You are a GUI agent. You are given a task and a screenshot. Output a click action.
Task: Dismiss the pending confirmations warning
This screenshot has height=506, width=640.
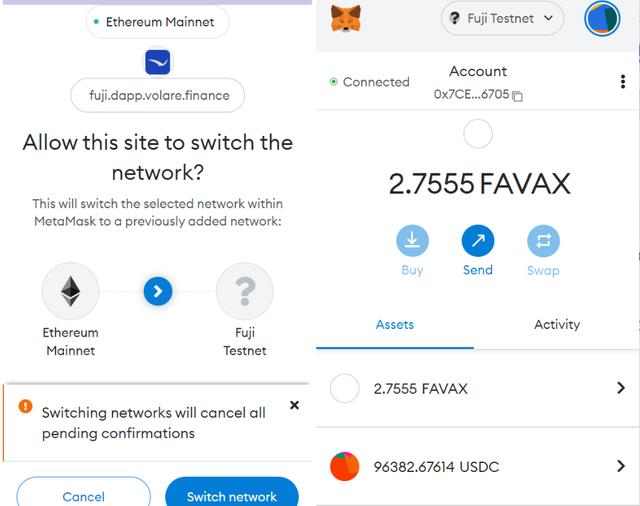pyautogui.click(x=294, y=405)
